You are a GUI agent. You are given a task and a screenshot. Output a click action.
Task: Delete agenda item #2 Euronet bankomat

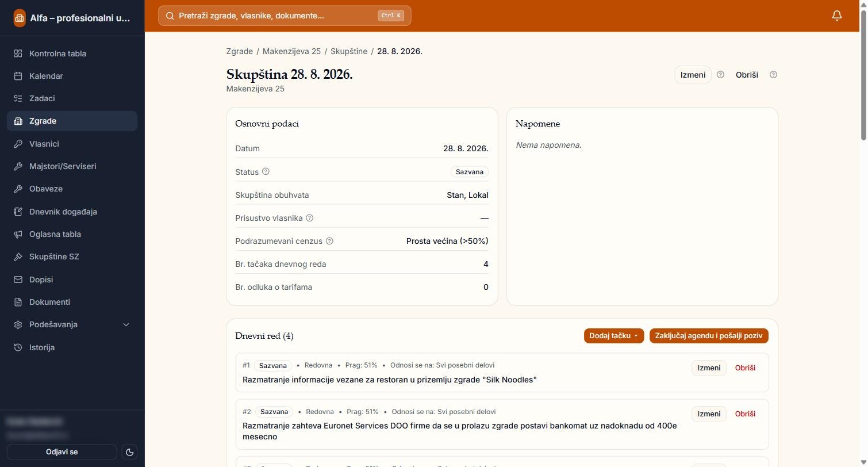(745, 414)
